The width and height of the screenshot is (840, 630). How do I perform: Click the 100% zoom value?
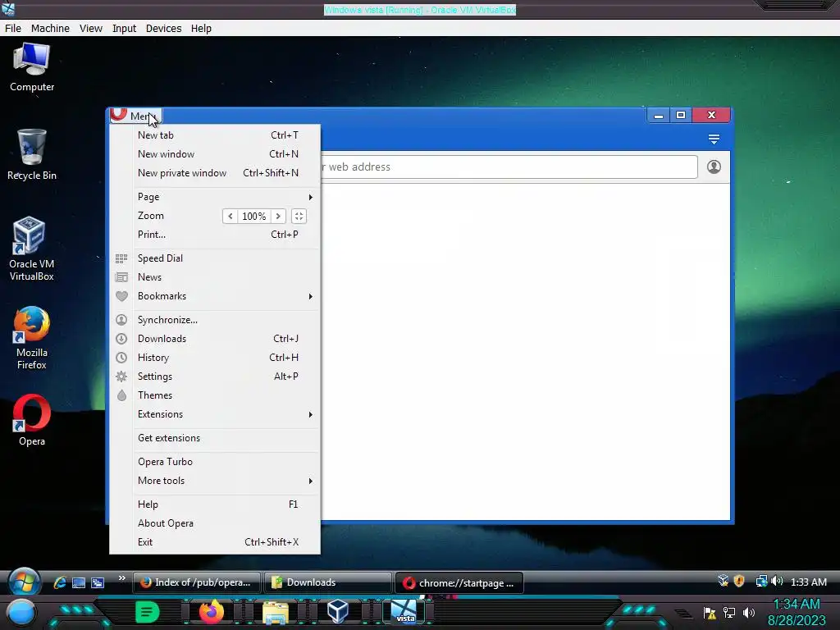coord(254,216)
